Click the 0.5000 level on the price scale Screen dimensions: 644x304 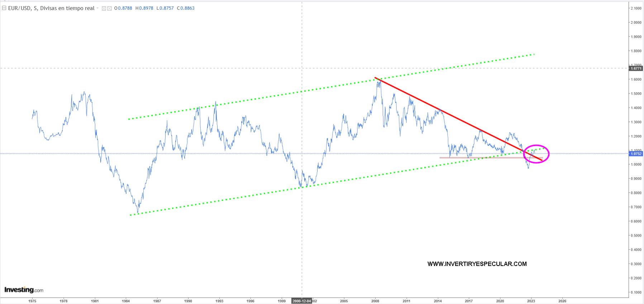coord(636,235)
